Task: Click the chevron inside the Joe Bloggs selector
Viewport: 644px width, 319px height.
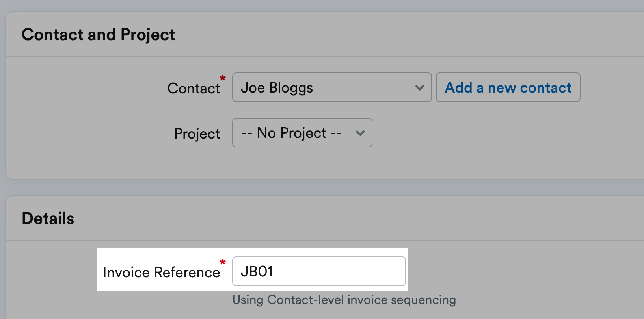Action: [419, 87]
